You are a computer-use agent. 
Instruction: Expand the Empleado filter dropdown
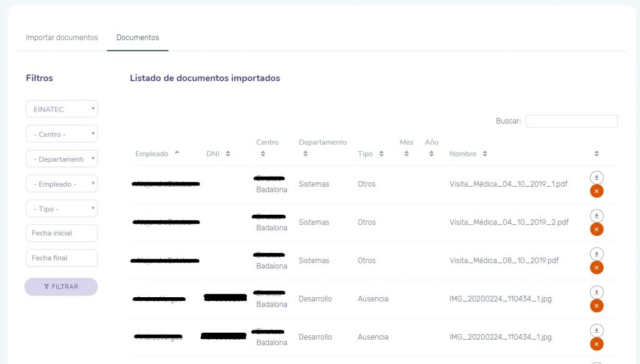(x=61, y=184)
